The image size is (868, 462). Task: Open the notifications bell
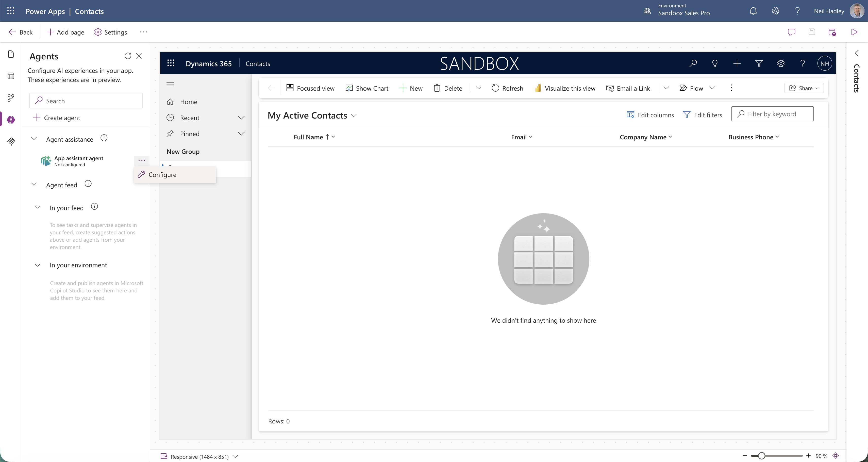point(753,11)
